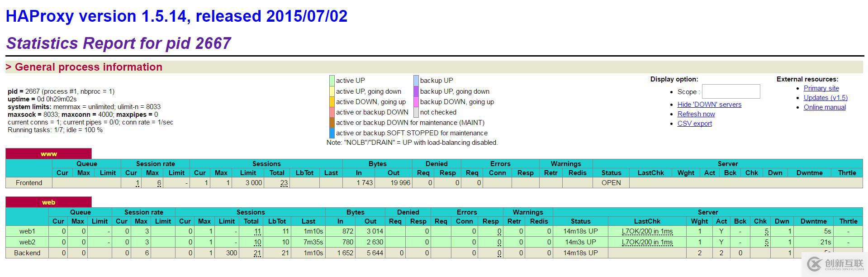
Task: Select the 'www' frontend section header
Action: tap(48, 154)
